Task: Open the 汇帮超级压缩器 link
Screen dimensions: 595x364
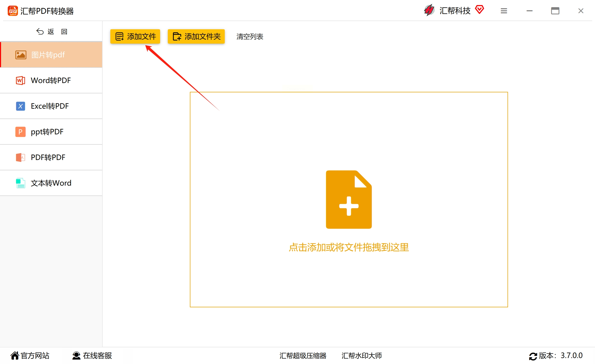Action: pyautogui.click(x=303, y=356)
